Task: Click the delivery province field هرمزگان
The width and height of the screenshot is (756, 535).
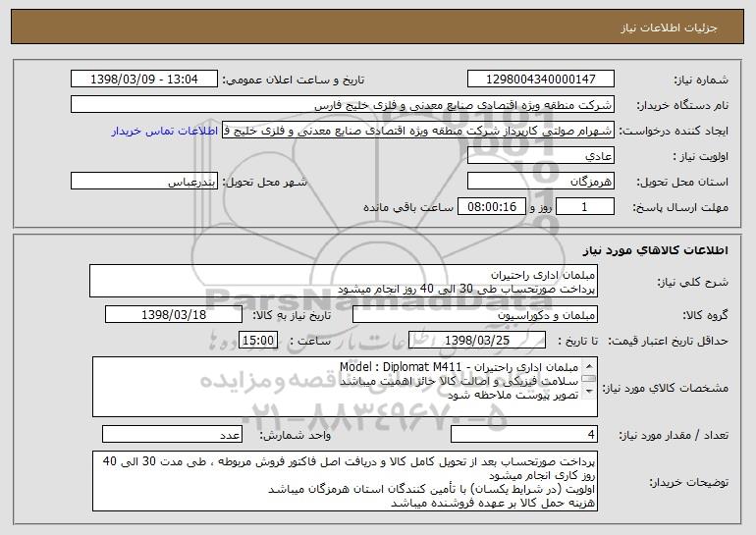Action: pos(540,181)
